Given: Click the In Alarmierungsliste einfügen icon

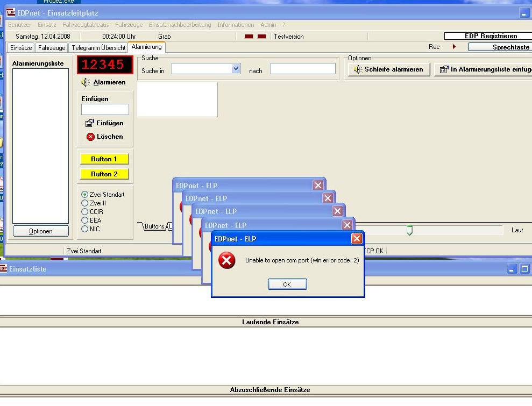Looking at the screenshot, I should tap(444, 69).
